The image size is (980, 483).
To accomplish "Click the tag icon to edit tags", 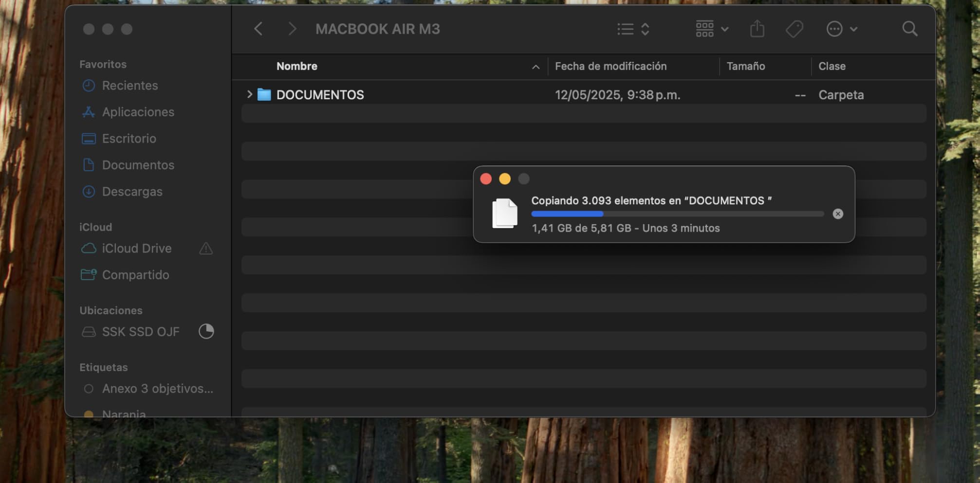I will (x=794, y=29).
